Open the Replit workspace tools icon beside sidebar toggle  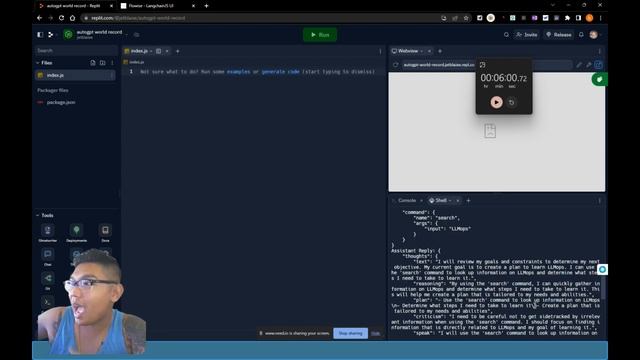[51, 35]
